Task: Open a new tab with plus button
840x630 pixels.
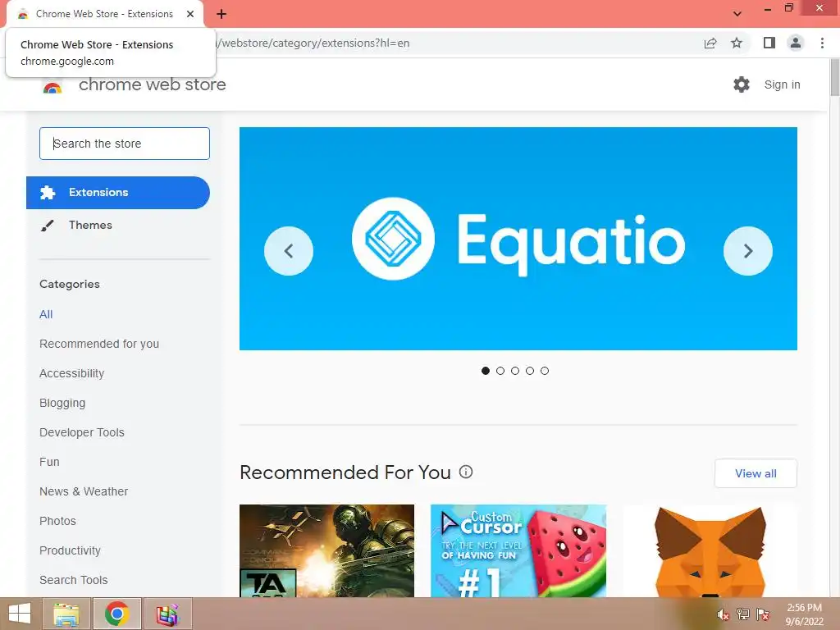Action: point(221,14)
